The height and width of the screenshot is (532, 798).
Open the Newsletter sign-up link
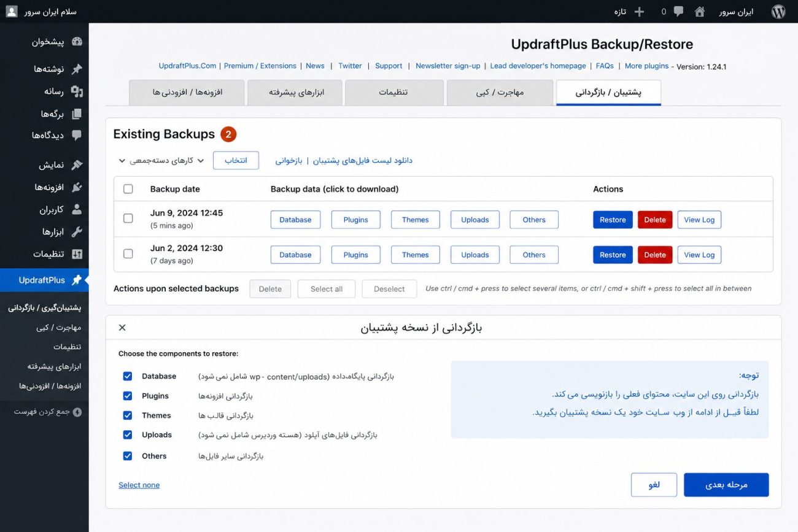click(448, 66)
